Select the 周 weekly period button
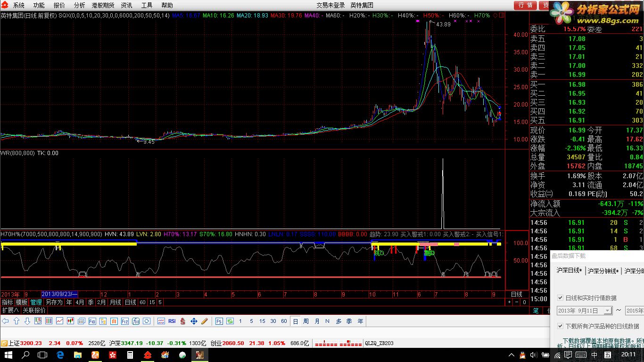The image size is (644, 362). pos(306,321)
